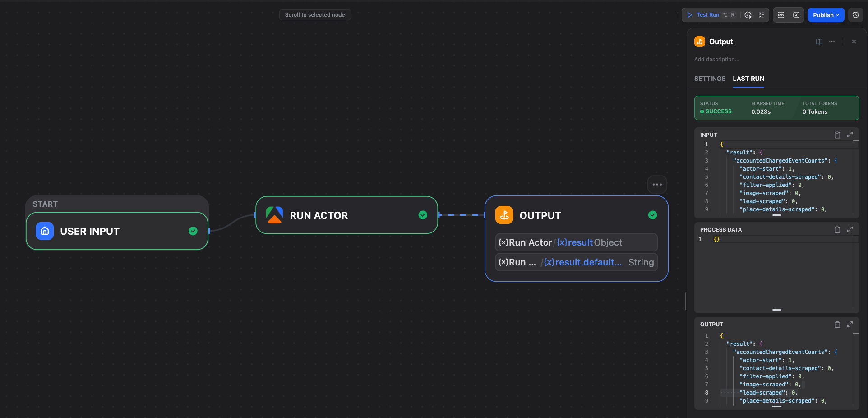This screenshot has width=868, height=418.
Task: Open the result Object mapping selector
Action: point(576,242)
